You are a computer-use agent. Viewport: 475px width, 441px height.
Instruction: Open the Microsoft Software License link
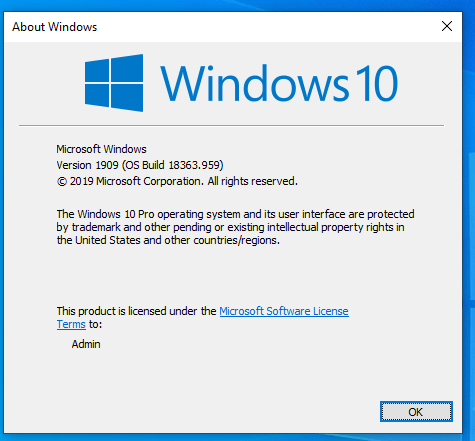284,311
